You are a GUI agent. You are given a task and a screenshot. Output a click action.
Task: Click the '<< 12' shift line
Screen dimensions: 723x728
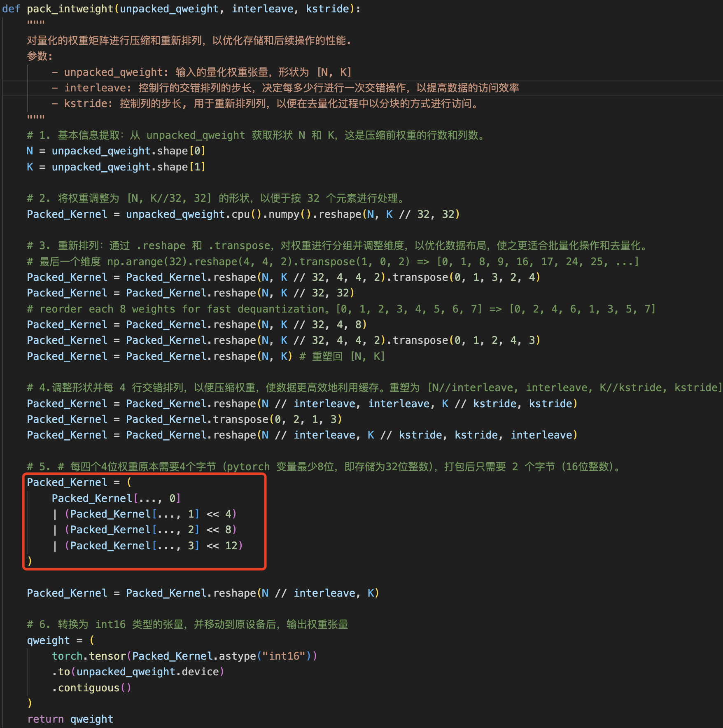click(147, 546)
